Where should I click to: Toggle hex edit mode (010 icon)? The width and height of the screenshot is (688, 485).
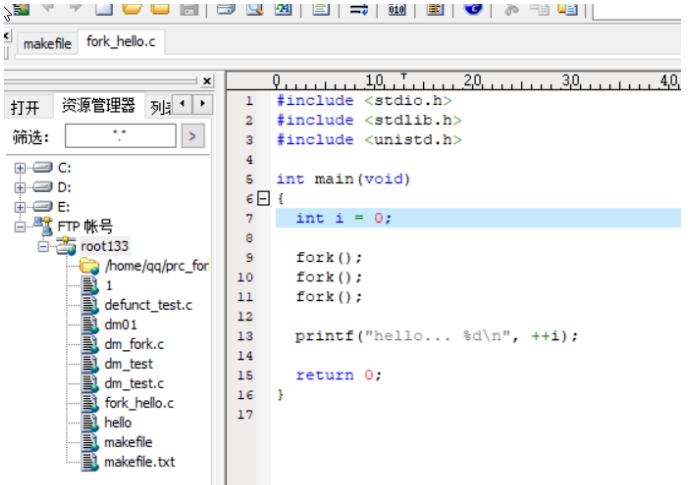point(396,9)
